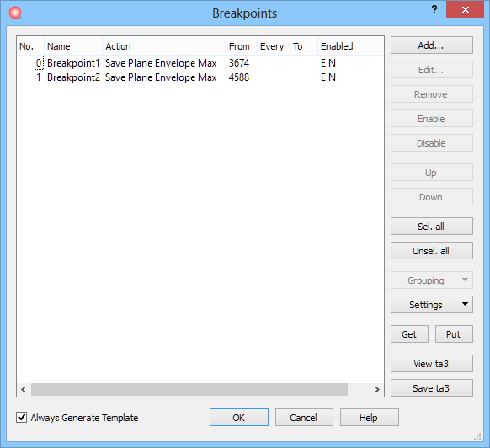Click the horizontal scrollbar left arrow
The height and width of the screenshot is (448, 490).
point(24,389)
